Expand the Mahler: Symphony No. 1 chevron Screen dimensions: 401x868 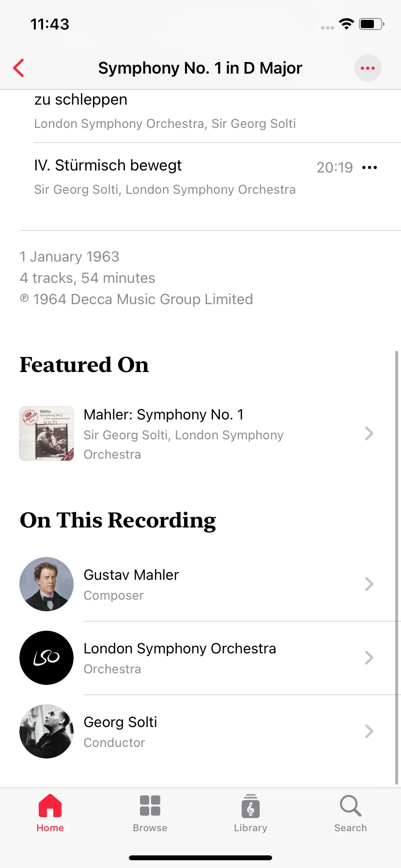click(369, 434)
